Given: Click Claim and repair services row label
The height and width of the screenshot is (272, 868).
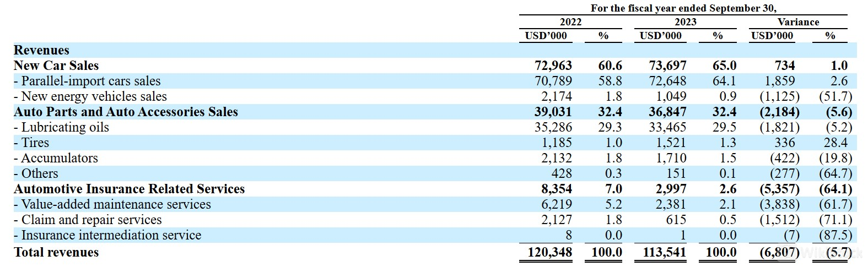Looking at the screenshot, I should [88, 220].
